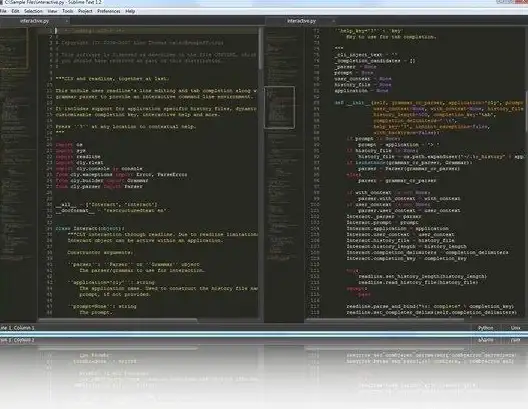Click the right pane minimap viewport box
This screenshot has width=528, height=409.
coord(279,108)
